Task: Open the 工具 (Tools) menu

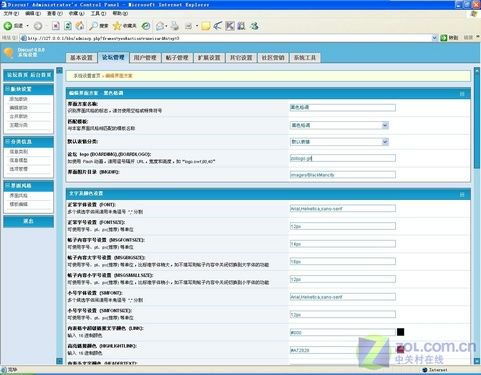Action: coord(98,13)
